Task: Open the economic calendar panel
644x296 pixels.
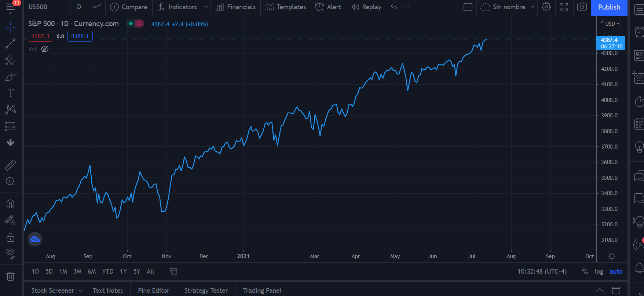Action: pos(639,124)
